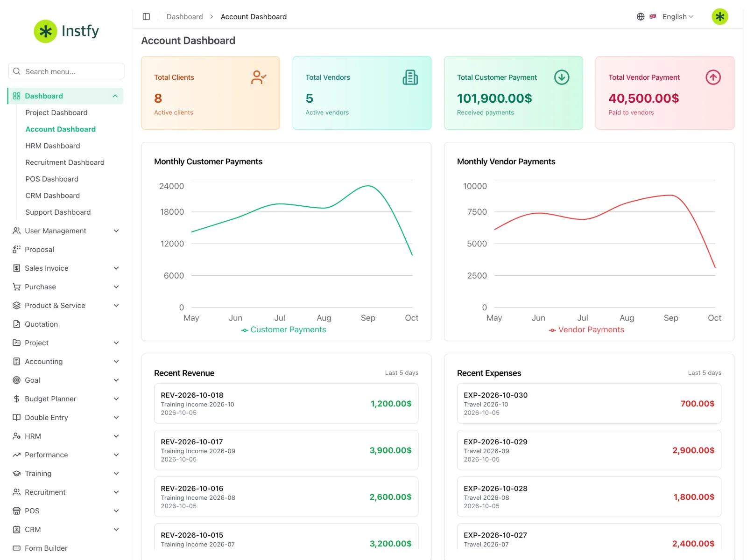Open revenue entry REV-2026-10-018

pyautogui.click(x=286, y=404)
